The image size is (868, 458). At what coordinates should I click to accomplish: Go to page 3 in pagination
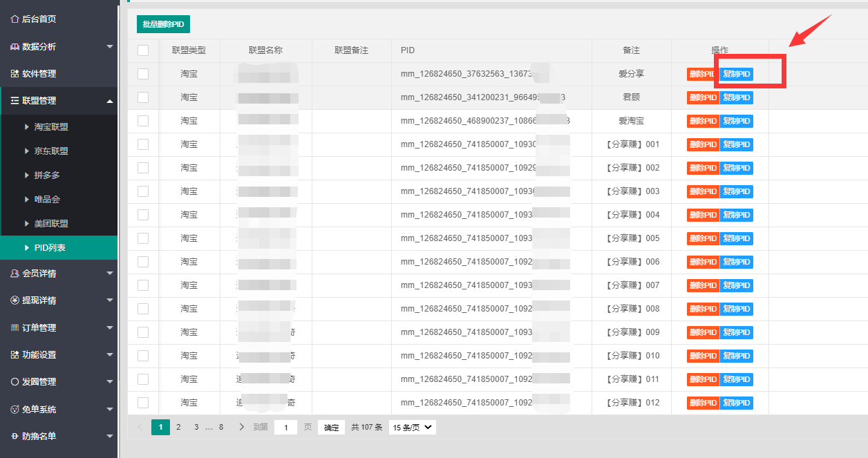tap(196, 427)
